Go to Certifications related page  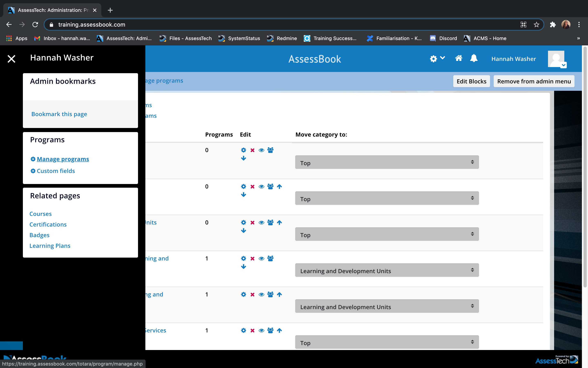48,224
